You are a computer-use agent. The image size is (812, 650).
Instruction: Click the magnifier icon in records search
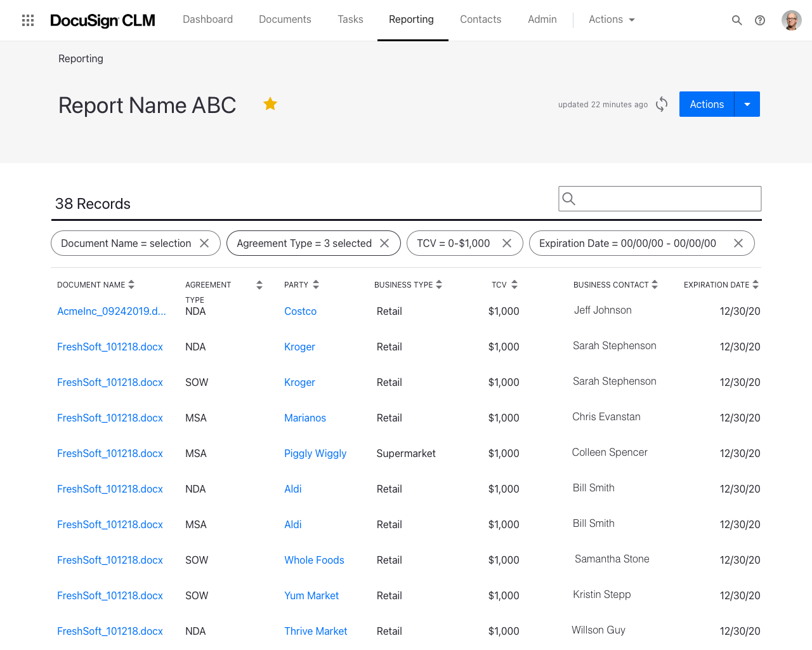(x=569, y=199)
